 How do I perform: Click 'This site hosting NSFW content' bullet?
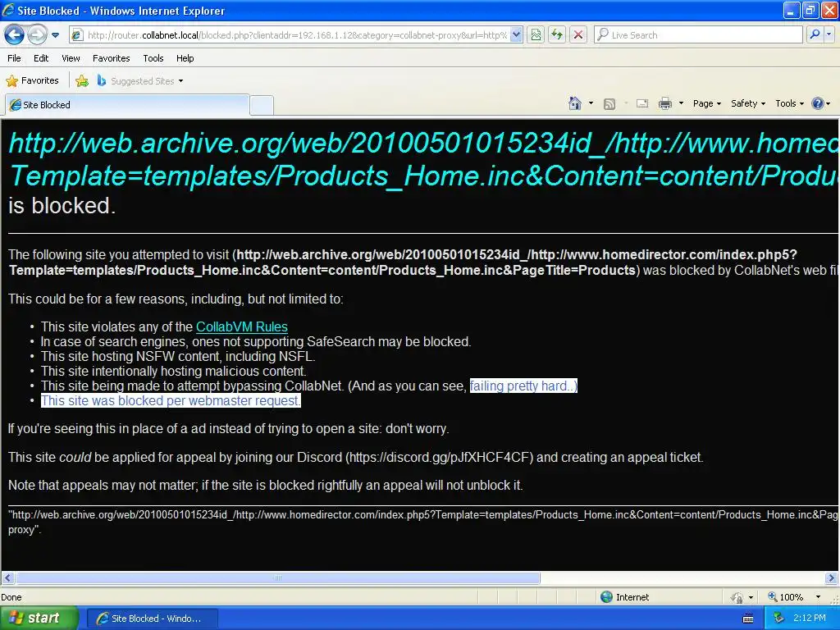(178, 356)
